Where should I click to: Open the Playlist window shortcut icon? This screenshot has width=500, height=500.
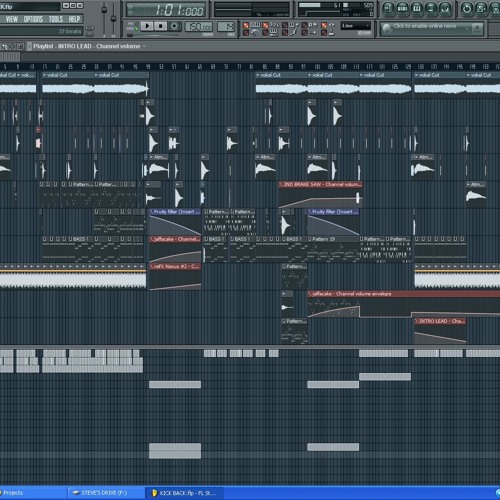pyautogui.click(x=388, y=8)
